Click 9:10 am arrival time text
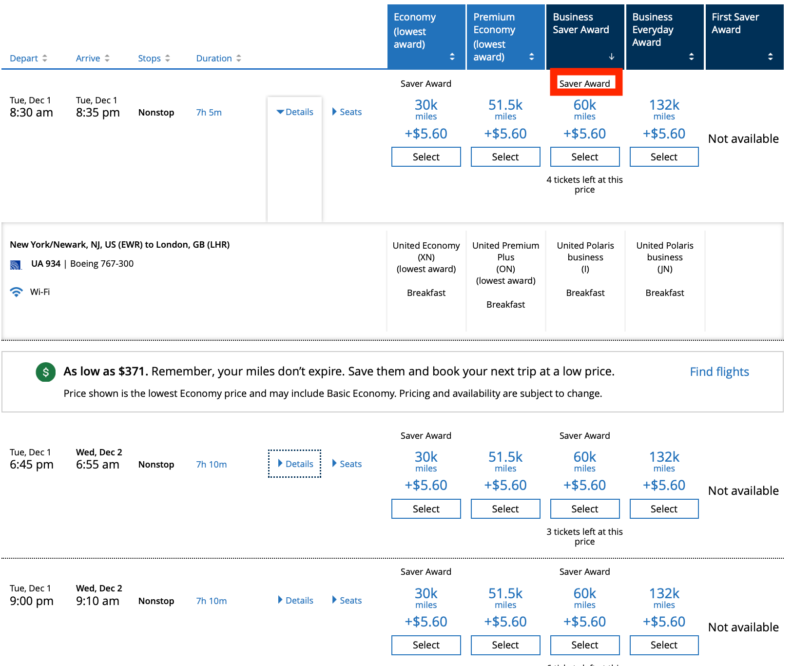 click(x=98, y=601)
